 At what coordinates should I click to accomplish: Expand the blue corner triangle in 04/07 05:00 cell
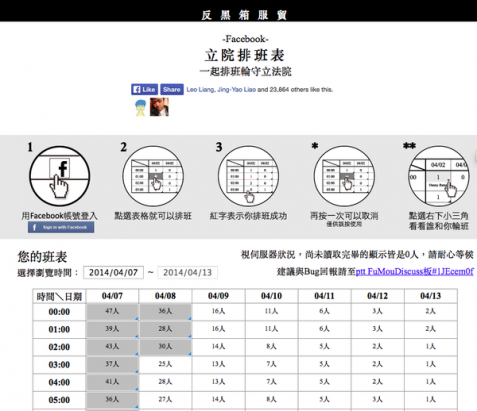(x=137, y=407)
